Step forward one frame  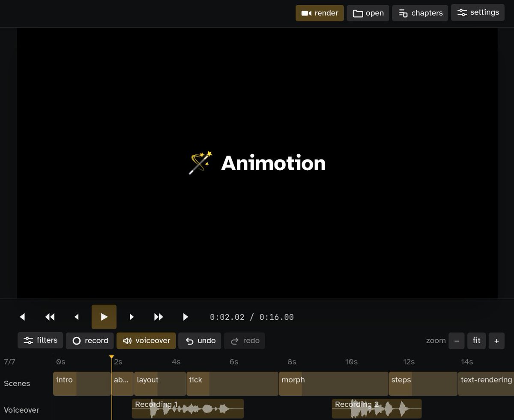pyautogui.click(x=131, y=317)
